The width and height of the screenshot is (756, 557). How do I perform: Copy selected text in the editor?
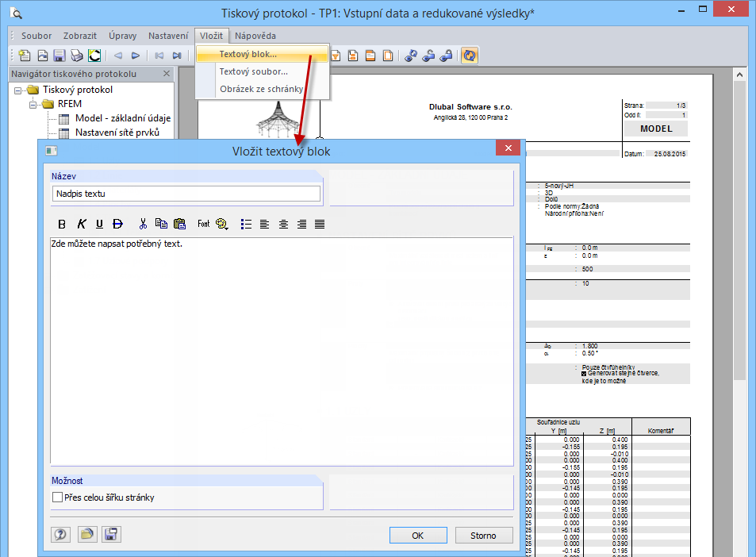point(161,224)
